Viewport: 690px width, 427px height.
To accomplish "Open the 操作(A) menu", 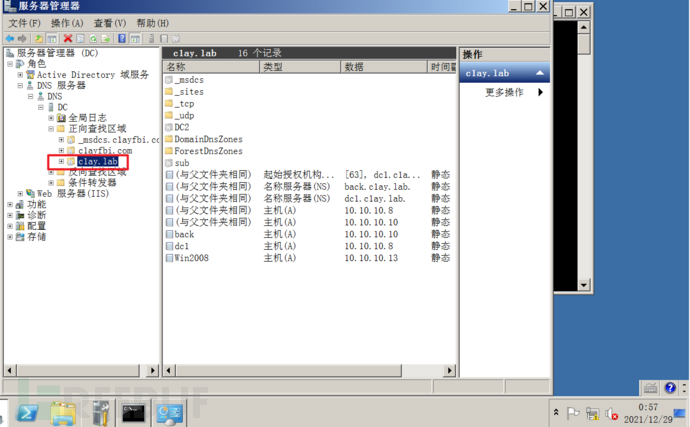I will (x=67, y=23).
